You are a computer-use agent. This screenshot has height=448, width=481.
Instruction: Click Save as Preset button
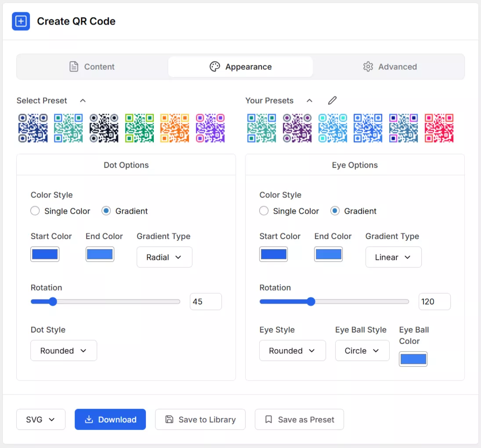tap(300, 419)
